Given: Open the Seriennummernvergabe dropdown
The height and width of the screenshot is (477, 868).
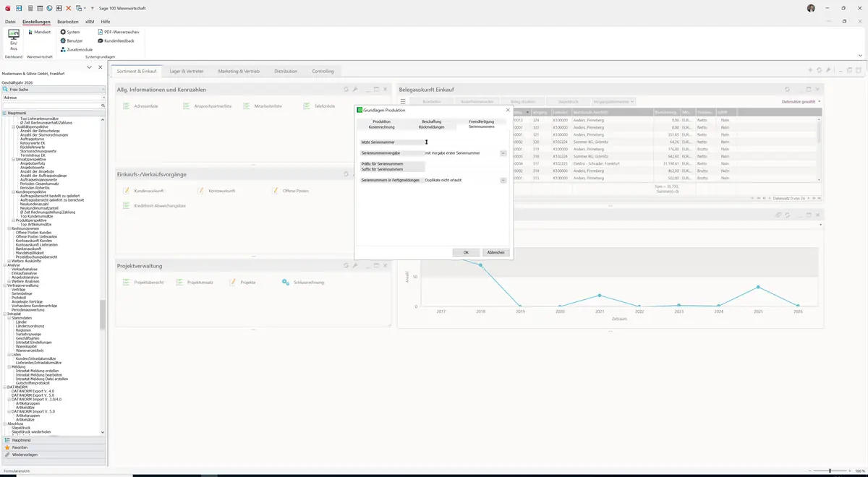Looking at the screenshot, I should [x=503, y=153].
